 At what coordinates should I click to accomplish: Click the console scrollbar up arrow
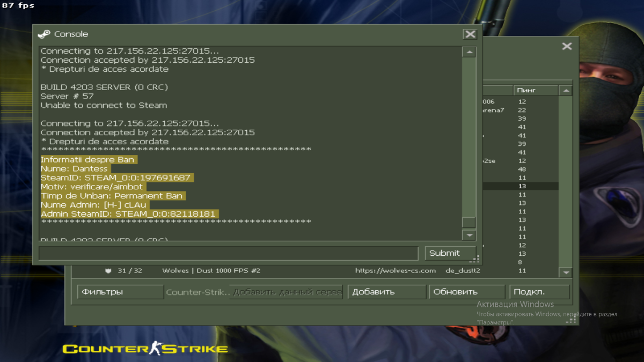(x=469, y=52)
